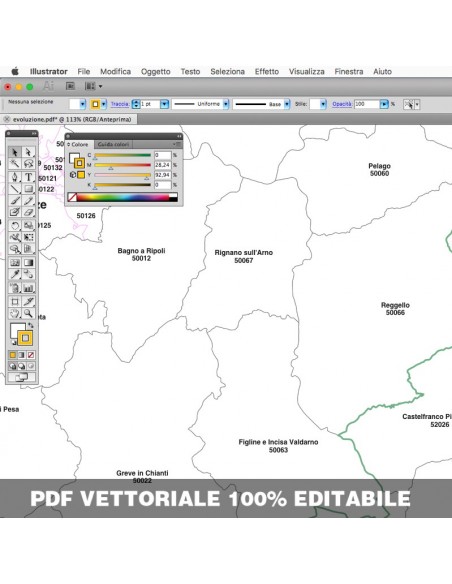
Task: Reset default fill and stroke
Action: (x=13, y=342)
